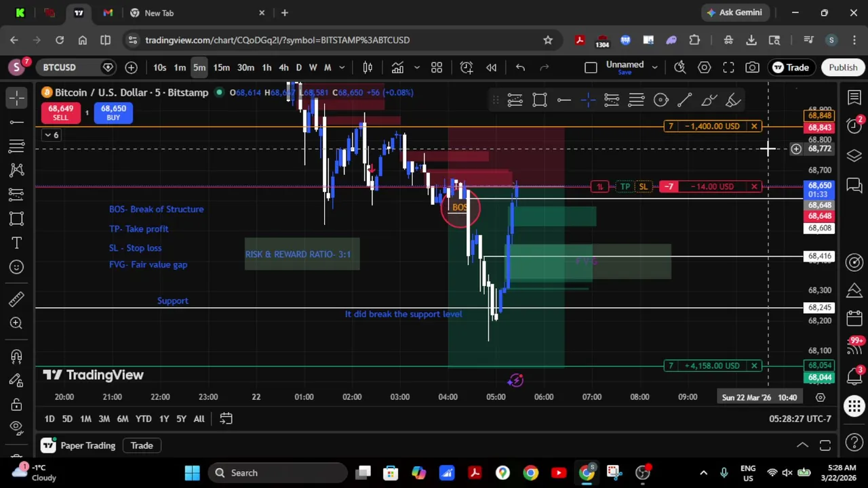Open the forecasting and measurement tools
The width and height of the screenshot is (868, 488).
(x=17, y=195)
